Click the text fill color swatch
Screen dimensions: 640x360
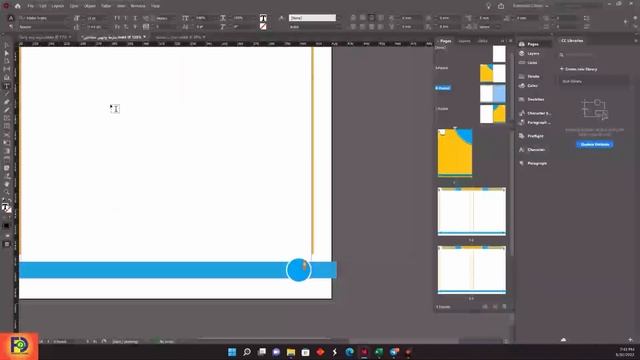pyautogui.click(x=263, y=18)
